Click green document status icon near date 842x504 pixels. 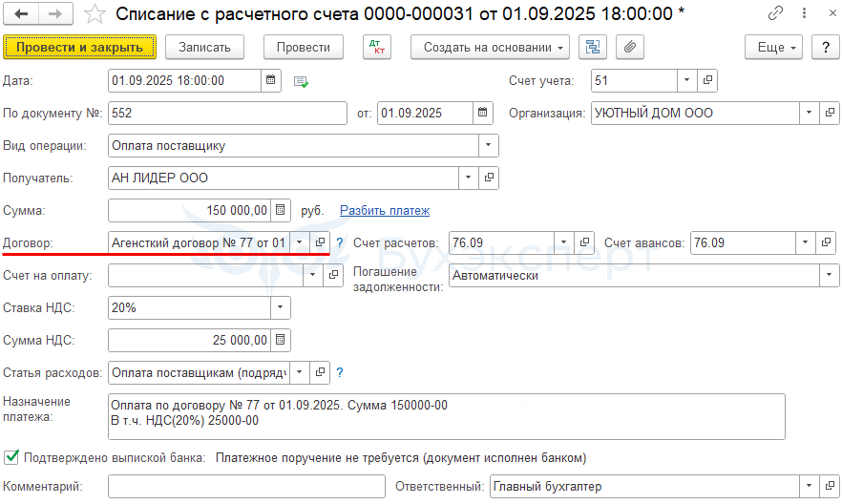pyautogui.click(x=301, y=81)
